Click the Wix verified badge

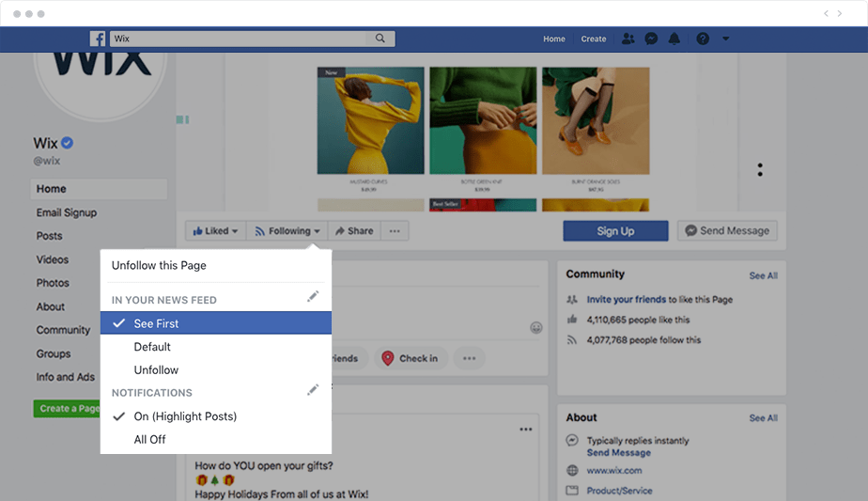(x=67, y=143)
